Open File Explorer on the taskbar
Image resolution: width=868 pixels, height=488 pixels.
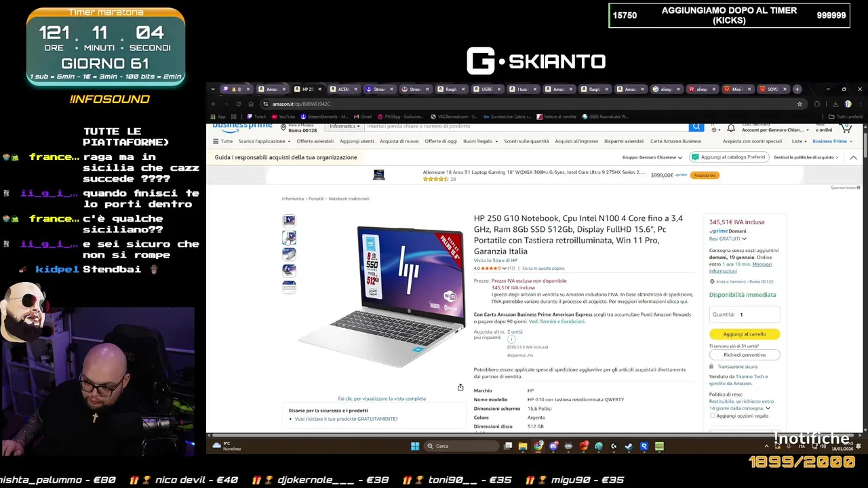[x=523, y=446]
